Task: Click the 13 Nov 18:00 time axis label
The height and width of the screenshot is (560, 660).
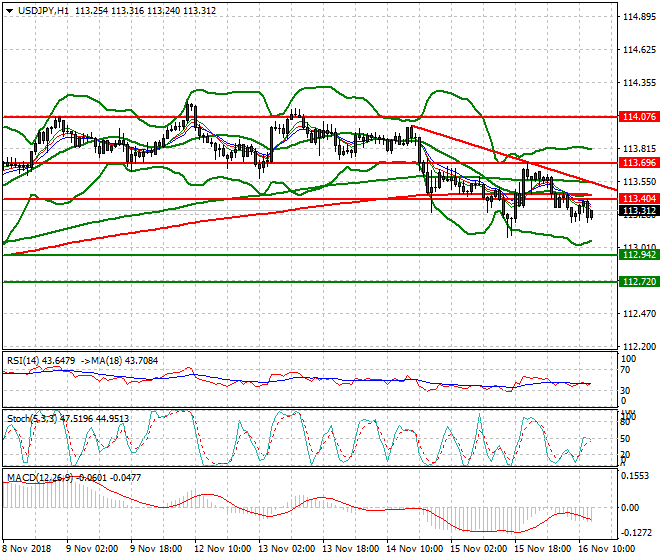Action: [x=350, y=549]
